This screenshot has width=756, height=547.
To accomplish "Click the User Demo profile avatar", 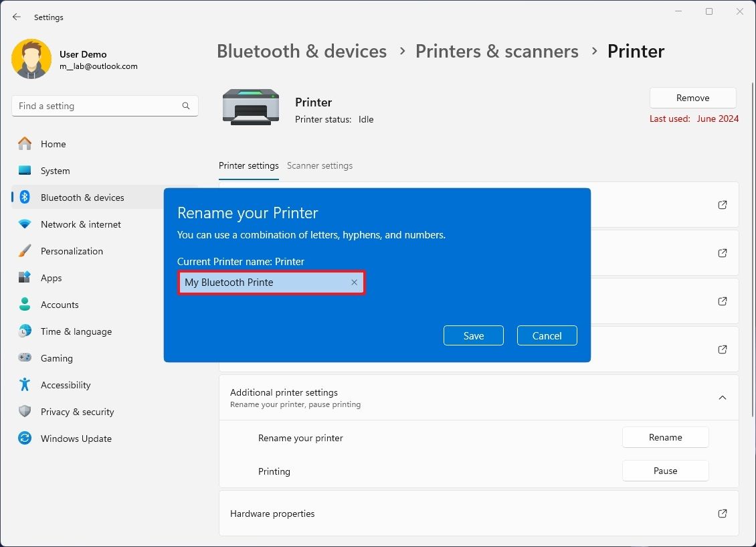I will coord(31,59).
